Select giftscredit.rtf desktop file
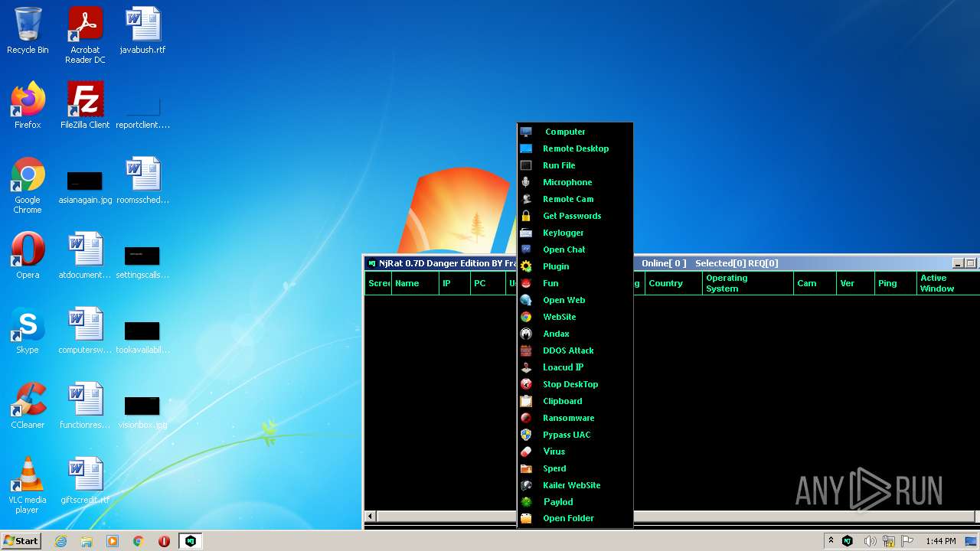The width and height of the screenshot is (980, 551). click(85, 481)
